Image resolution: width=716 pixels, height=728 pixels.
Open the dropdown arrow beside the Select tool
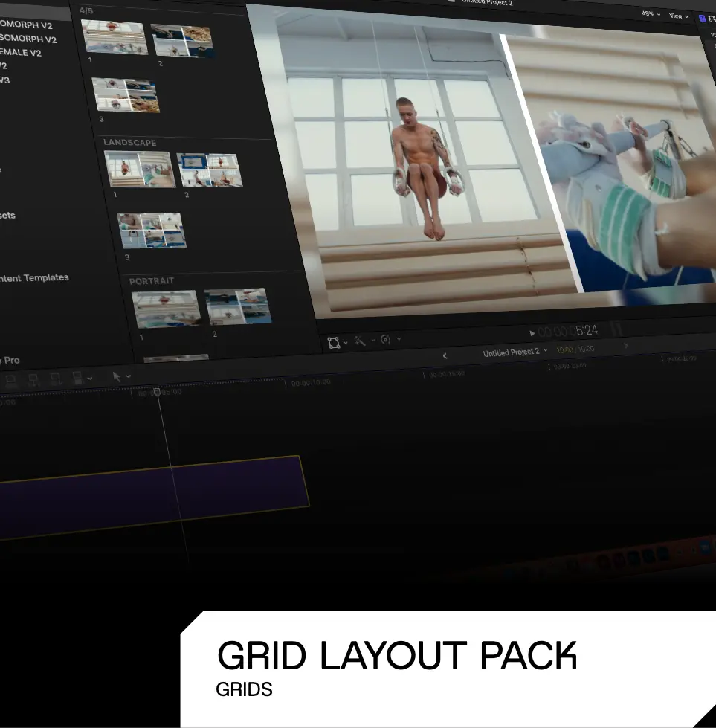[x=129, y=377]
